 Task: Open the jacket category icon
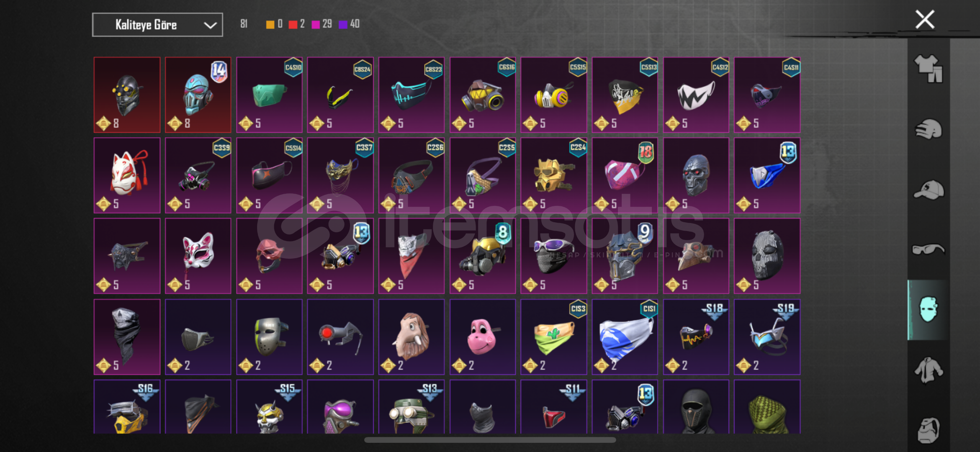point(928,370)
